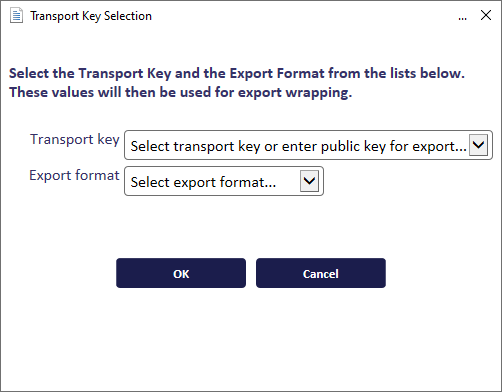The width and height of the screenshot is (502, 392).
Task: Expand the Transport key dropdown arrow
Action: pyautogui.click(x=478, y=145)
